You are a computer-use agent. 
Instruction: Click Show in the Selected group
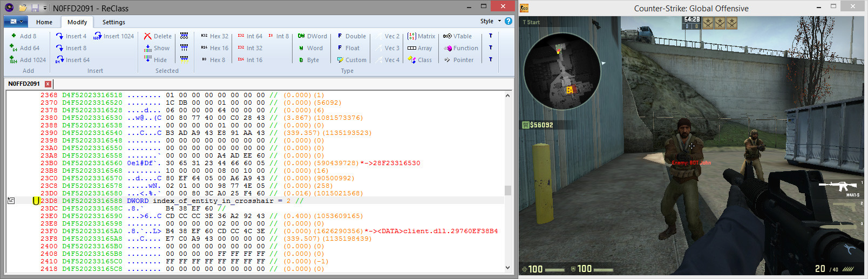coord(157,48)
